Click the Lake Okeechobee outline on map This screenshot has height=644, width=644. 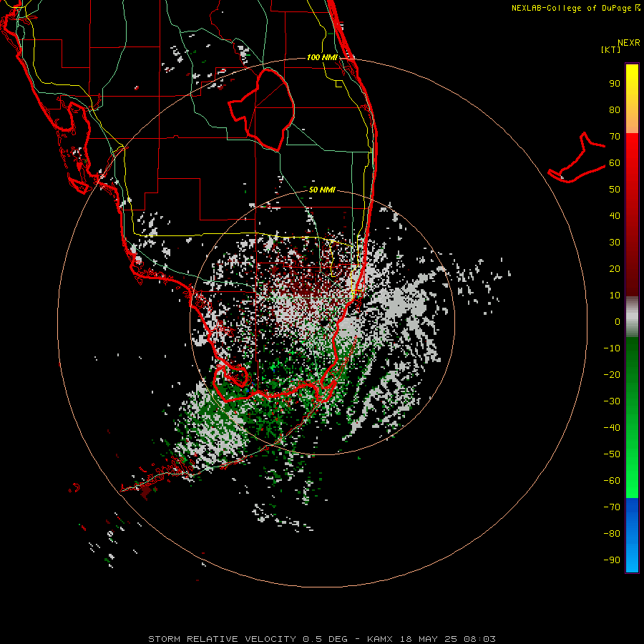pyautogui.click(x=262, y=109)
